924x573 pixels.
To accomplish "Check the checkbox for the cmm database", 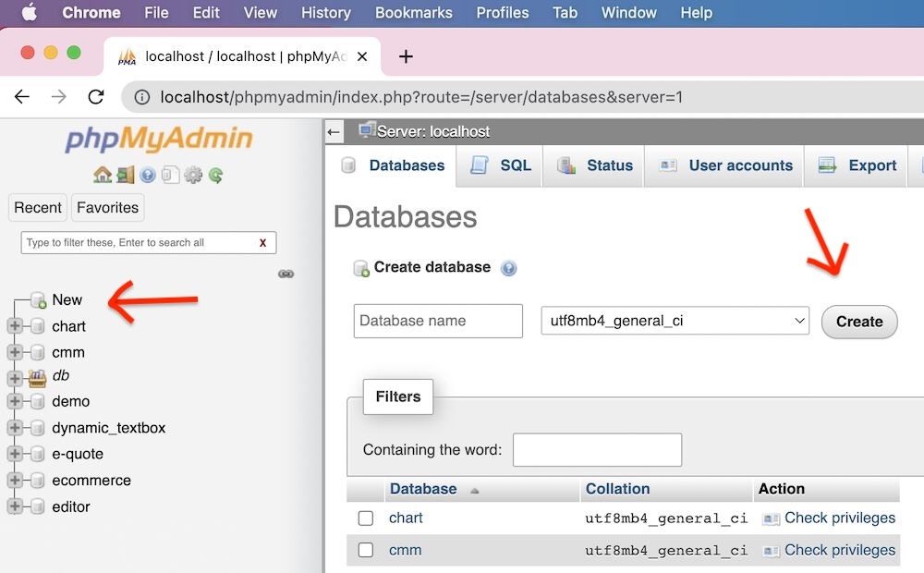I will pos(366,550).
